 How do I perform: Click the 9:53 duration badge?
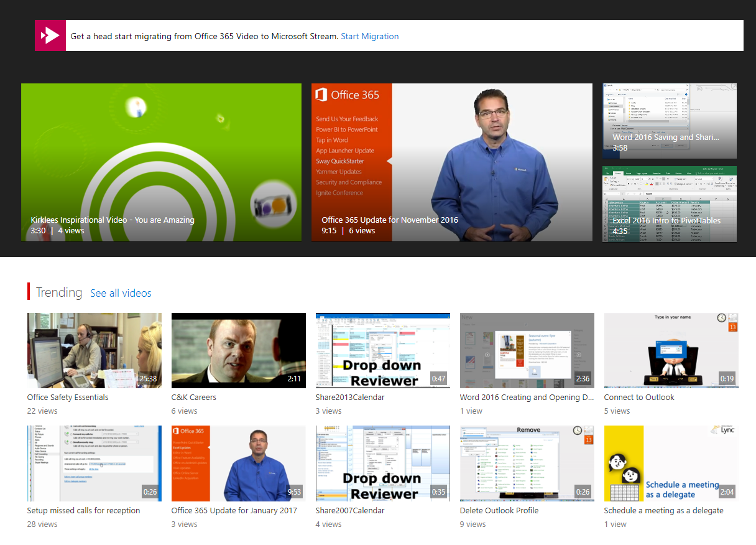coord(294,492)
